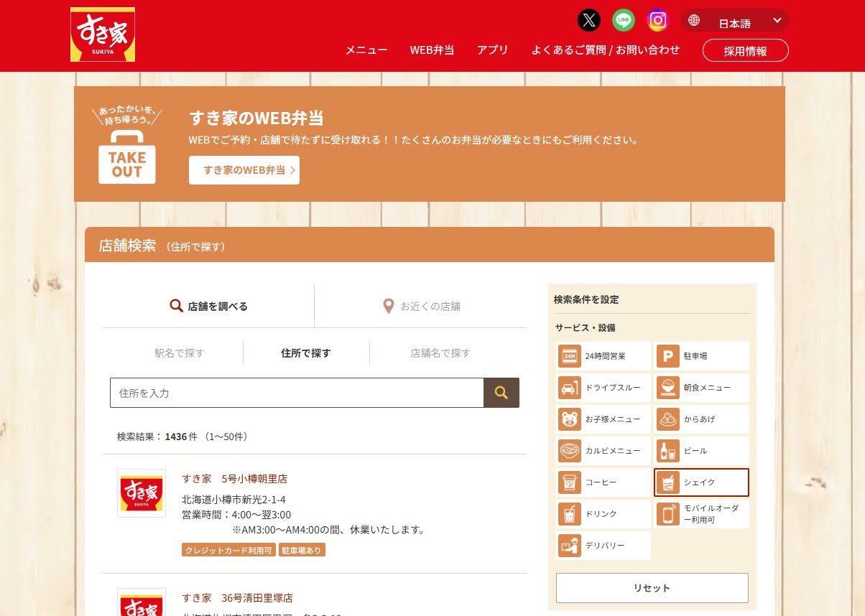Viewport: 865px width, 616px height.
Task: Select the シェイク filter option
Action: click(702, 482)
